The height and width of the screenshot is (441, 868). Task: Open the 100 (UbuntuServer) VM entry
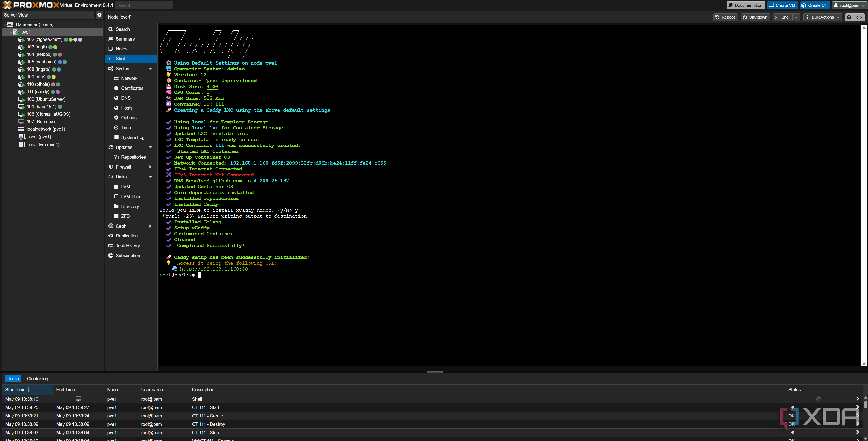tap(46, 99)
